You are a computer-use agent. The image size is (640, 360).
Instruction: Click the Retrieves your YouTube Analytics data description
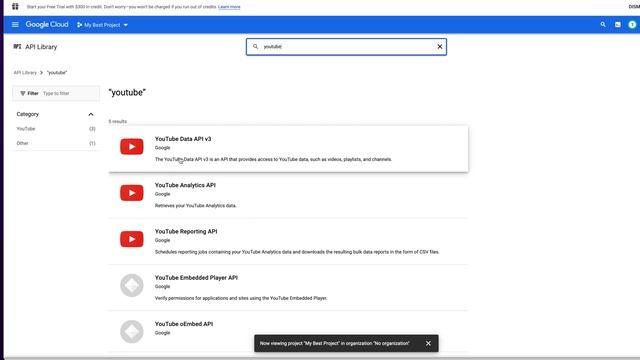196,206
